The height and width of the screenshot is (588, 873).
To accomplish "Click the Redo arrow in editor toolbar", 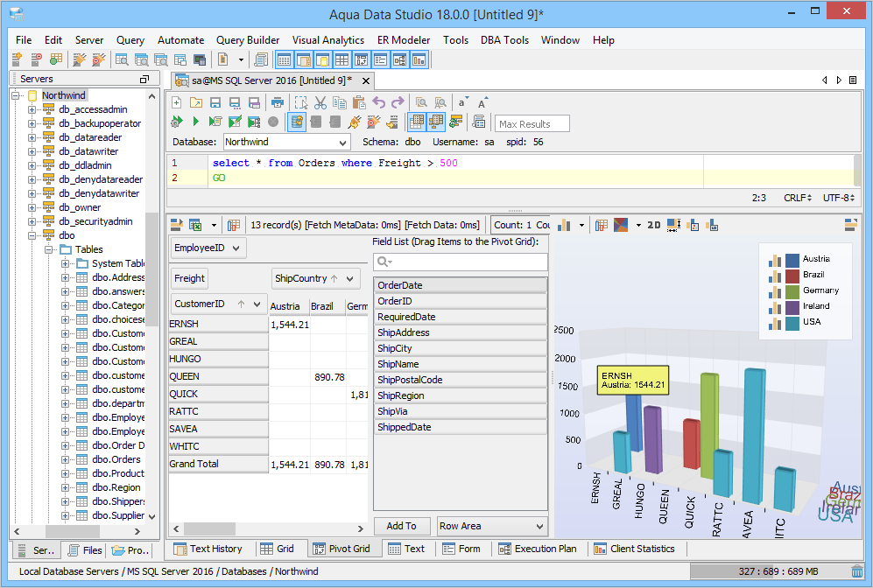I will pyautogui.click(x=398, y=102).
